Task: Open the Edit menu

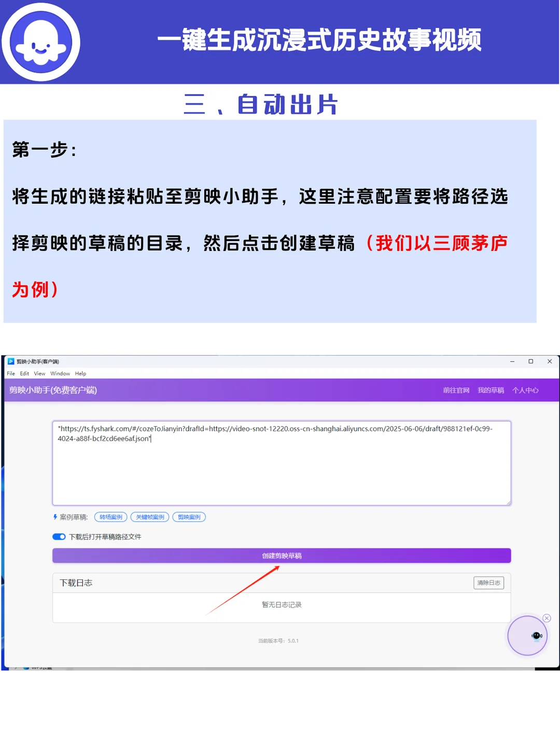Action: click(x=24, y=373)
